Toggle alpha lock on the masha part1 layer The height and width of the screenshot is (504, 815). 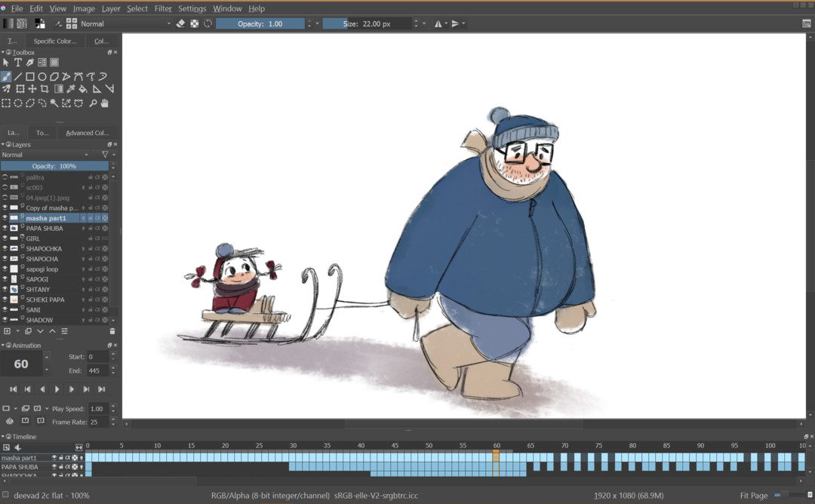click(97, 217)
